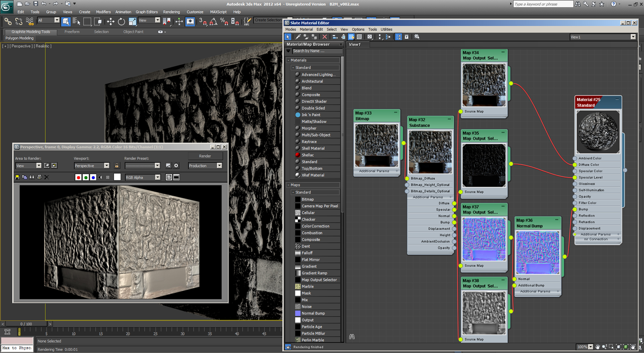
Task: Toggle the viewport lock padlock
Action: tap(116, 166)
